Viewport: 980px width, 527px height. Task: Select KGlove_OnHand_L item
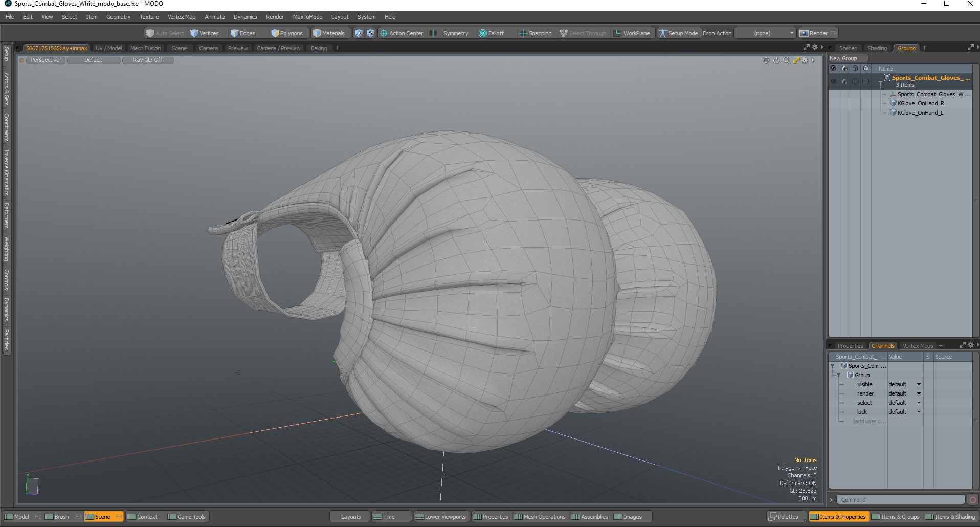click(920, 113)
